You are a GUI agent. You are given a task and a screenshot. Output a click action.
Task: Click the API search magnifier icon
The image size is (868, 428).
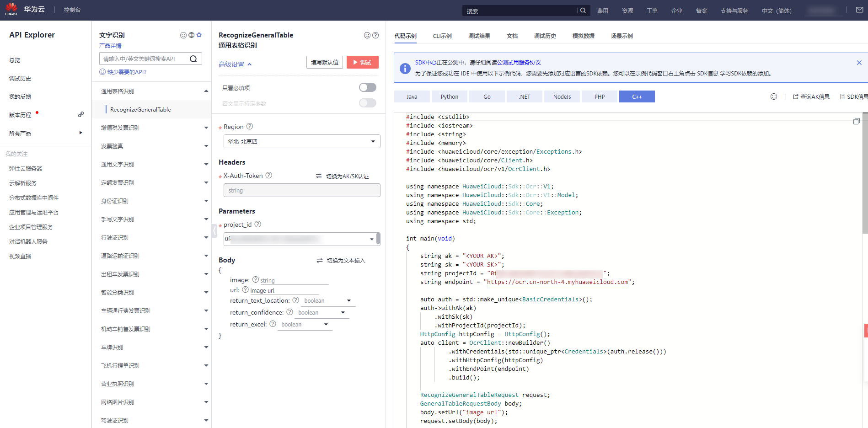click(x=193, y=59)
